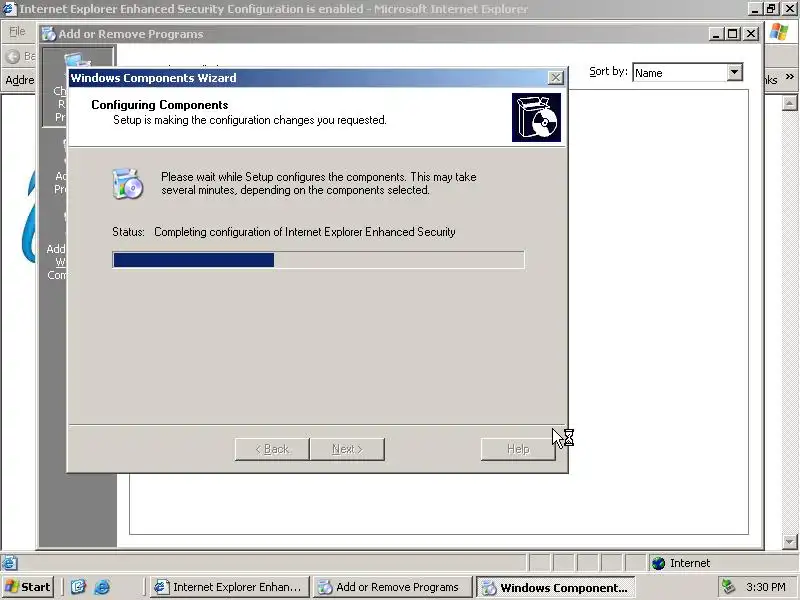Switch to Windows Component... taskbar button
800x600 pixels.
pos(555,587)
